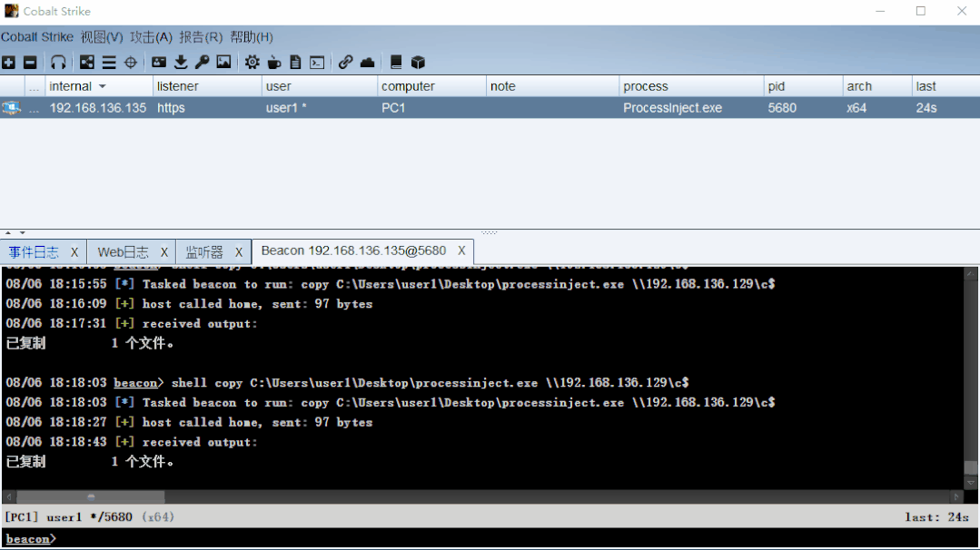
Task: Click the cloud icon to manage web server
Action: tap(368, 63)
